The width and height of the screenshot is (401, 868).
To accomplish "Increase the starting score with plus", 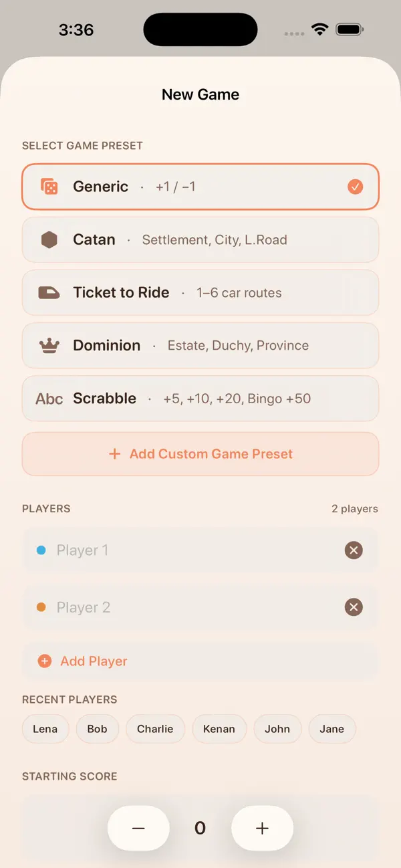I will click(262, 829).
